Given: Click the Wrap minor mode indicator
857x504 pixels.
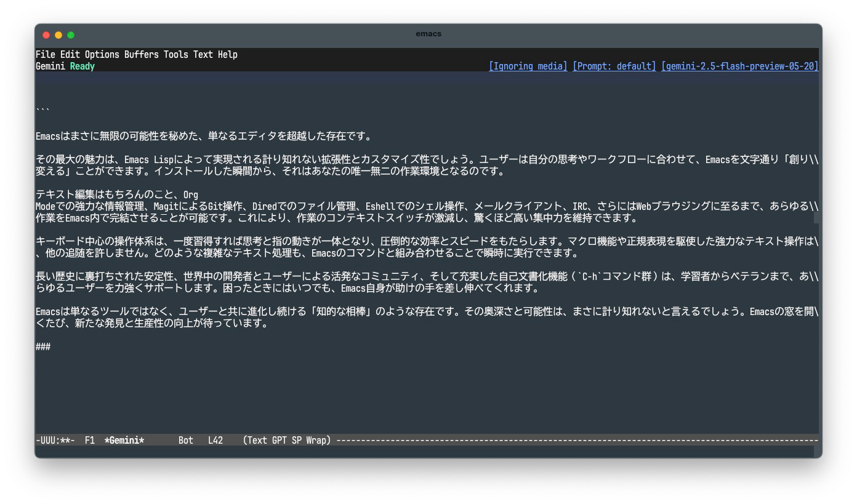Looking at the screenshot, I should 316,441.
